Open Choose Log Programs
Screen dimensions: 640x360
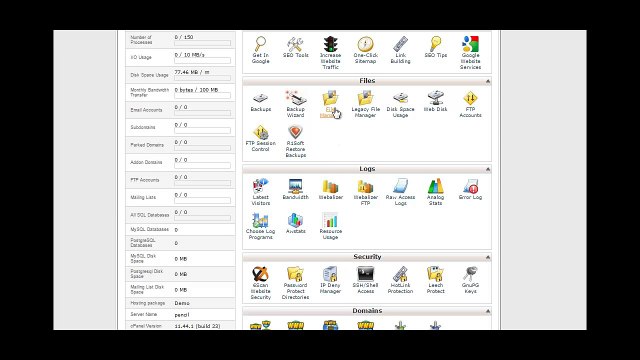(260, 226)
